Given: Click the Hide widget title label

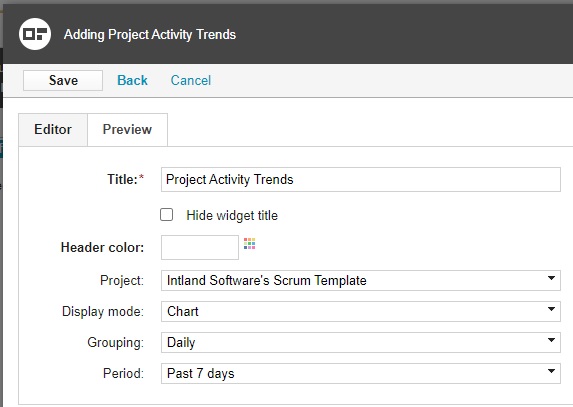Looking at the screenshot, I should pos(232,216).
